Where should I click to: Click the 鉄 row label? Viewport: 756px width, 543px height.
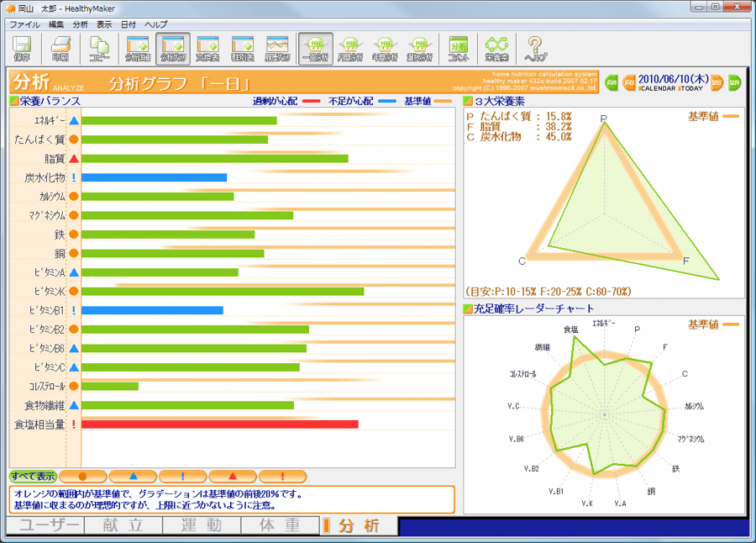click(x=60, y=235)
